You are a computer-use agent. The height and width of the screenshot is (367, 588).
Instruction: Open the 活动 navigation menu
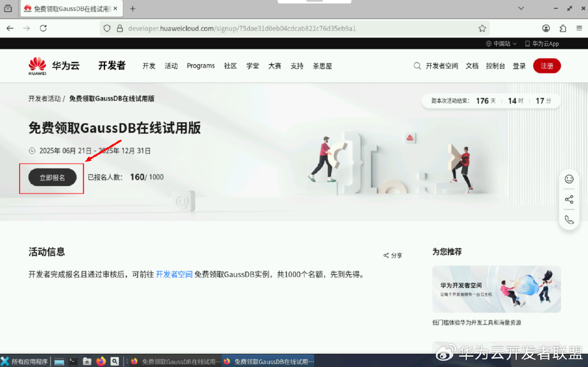pyautogui.click(x=171, y=66)
